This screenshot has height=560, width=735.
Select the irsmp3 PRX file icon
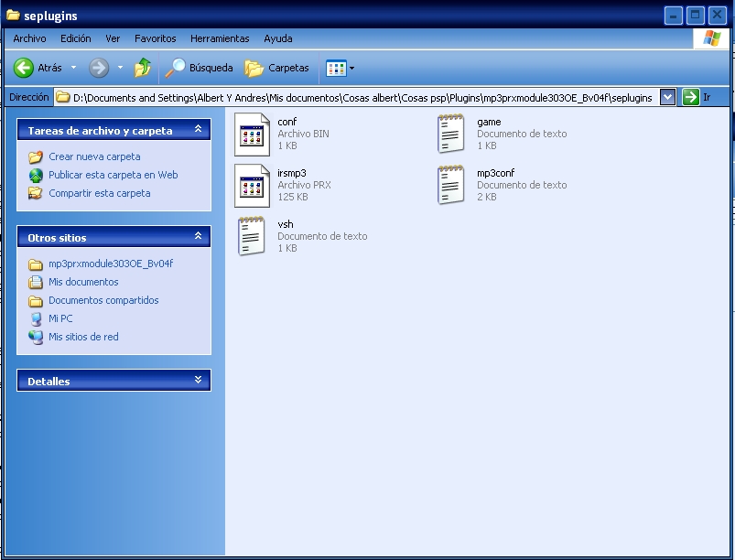pyautogui.click(x=252, y=184)
